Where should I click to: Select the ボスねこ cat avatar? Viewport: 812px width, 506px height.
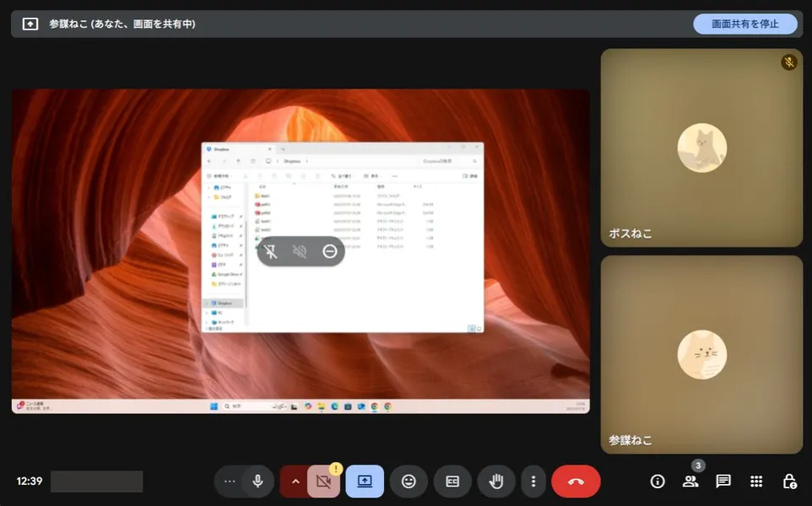coord(701,148)
